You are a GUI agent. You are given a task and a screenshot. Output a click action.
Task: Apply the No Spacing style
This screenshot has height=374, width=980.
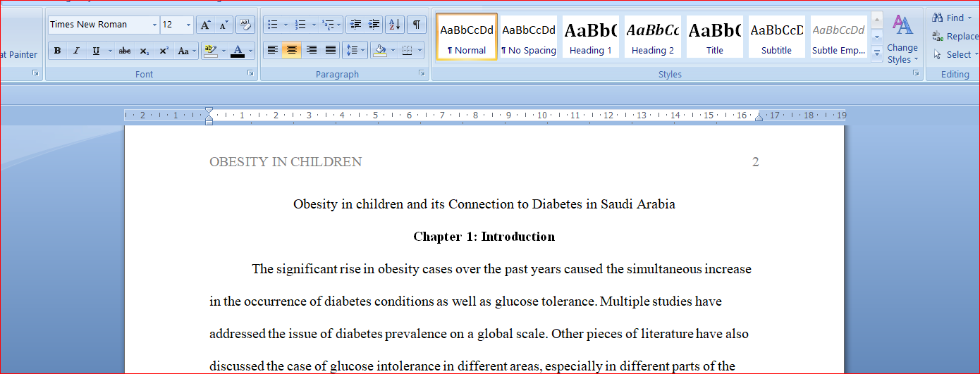click(529, 37)
